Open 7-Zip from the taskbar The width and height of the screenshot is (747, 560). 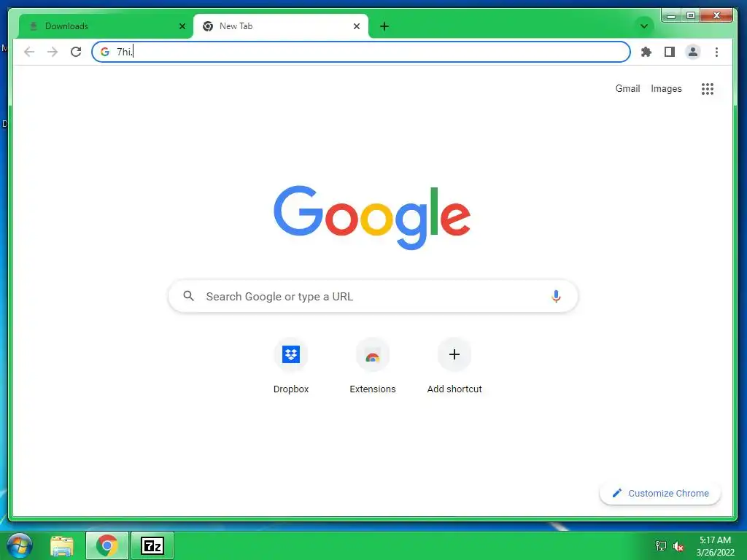(152, 545)
